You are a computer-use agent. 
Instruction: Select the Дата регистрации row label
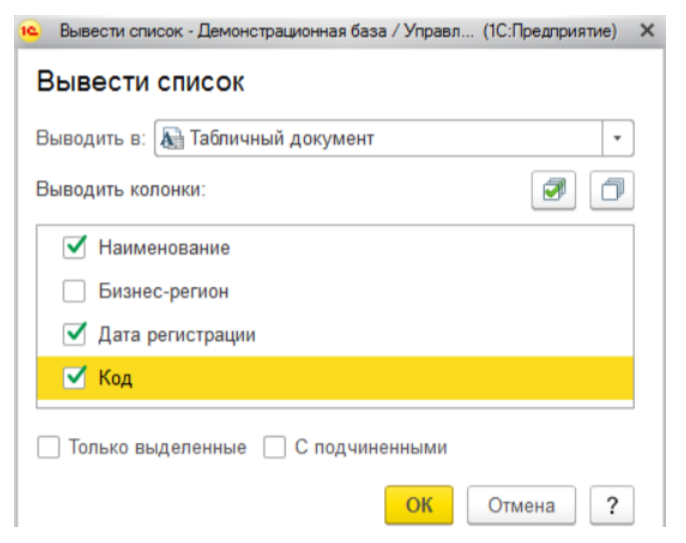point(177,335)
